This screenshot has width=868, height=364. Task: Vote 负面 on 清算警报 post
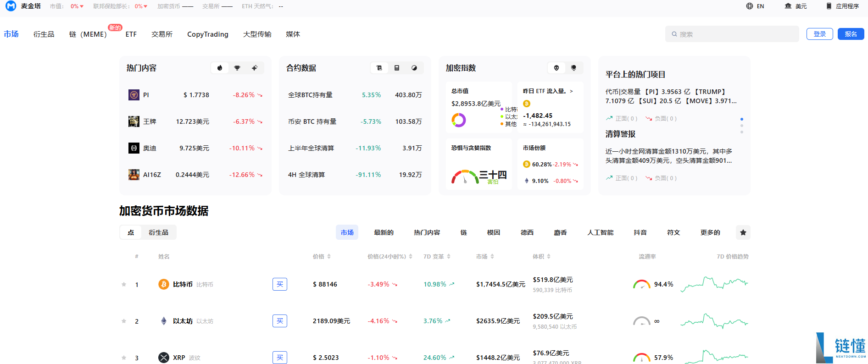click(661, 178)
